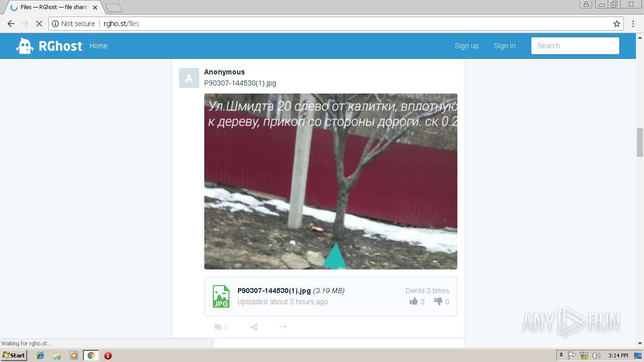Open the Windows Start menu
This screenshot has width=644, height=362.
(x=14, y=355)
